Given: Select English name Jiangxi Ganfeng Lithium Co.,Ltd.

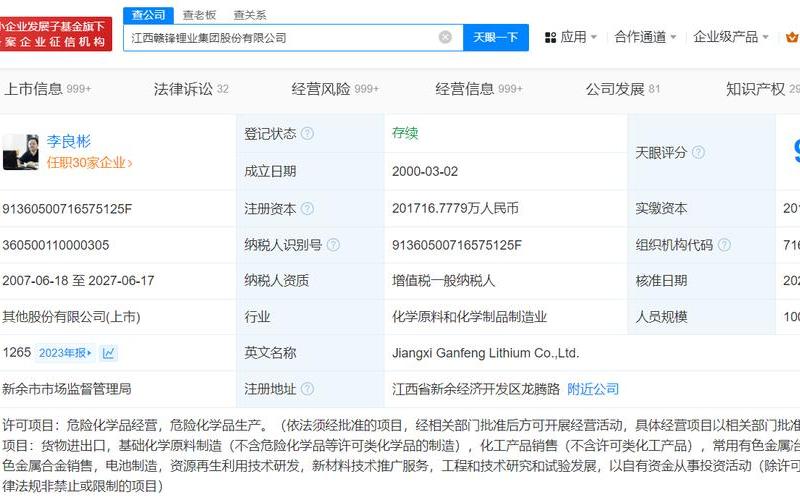Looking at the screenshot, I should tap(486, 353).
